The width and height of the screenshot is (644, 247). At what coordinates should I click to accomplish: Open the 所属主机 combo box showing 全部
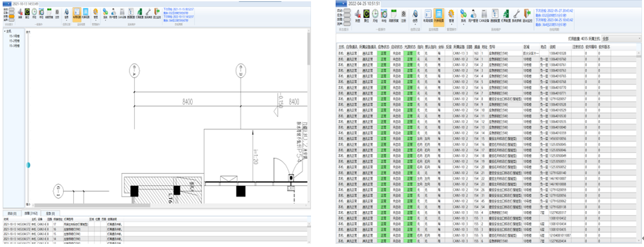coord(621,39)
